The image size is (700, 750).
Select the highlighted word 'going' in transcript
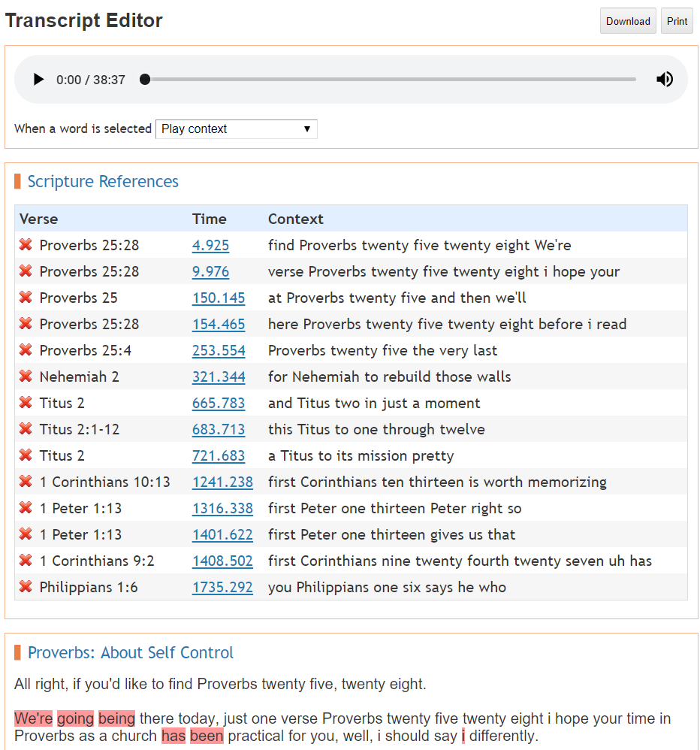click(75, 718)
